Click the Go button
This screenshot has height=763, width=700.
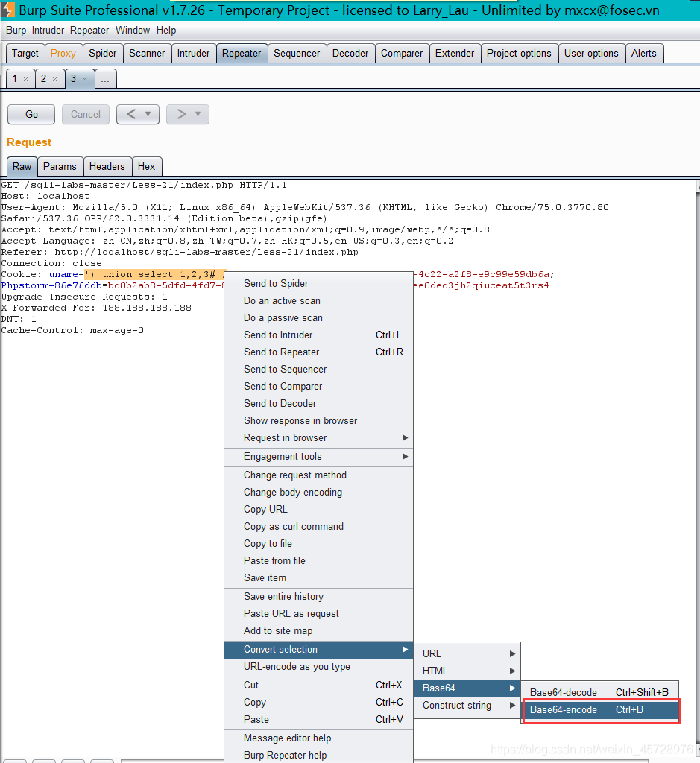tap(31, 114)
